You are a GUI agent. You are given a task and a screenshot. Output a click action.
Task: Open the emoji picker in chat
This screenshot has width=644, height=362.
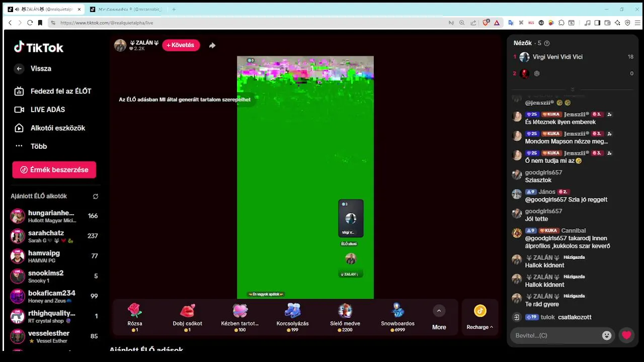pyautogui.click(x=607, y=335)
